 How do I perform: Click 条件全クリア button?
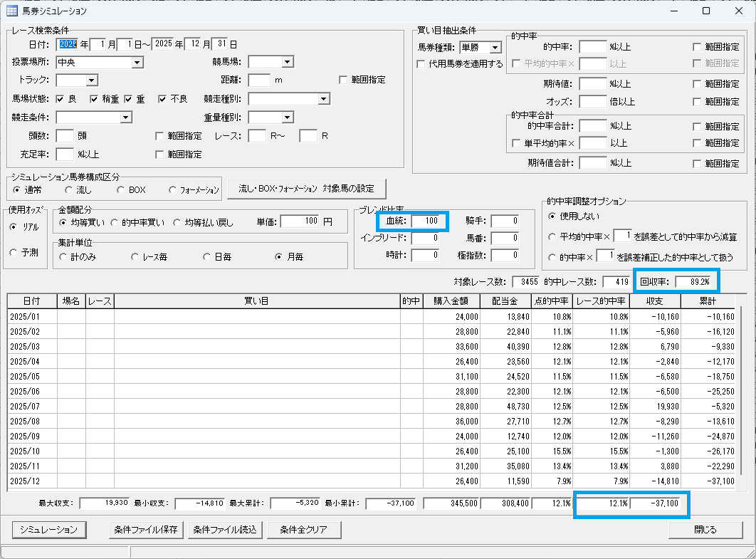[304, 530]
